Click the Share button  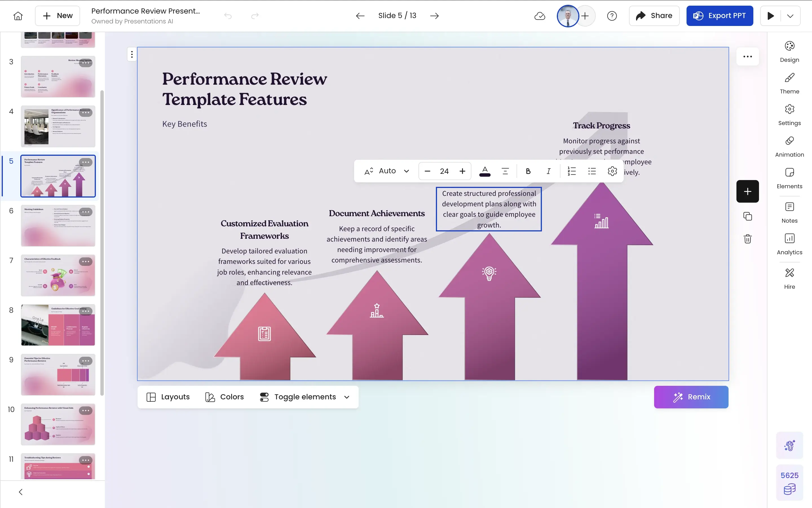click(654, 16)
